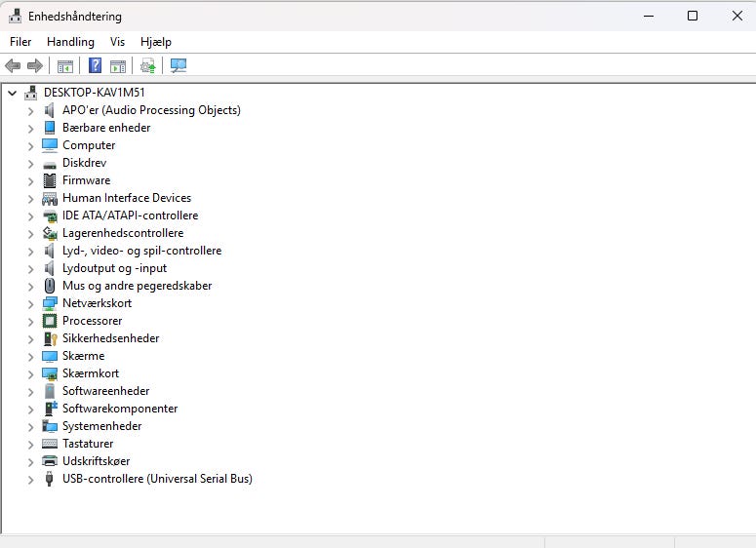
Task: Click the Lyd-, video- og spil-controllere icon
Action: pyautogui.click(x=49, y=251)
